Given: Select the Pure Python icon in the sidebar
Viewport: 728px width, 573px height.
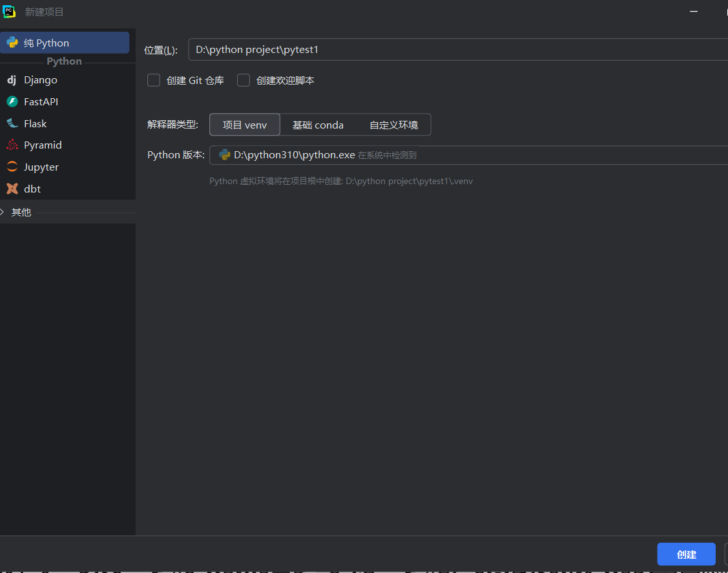Looking at the screenshot, I should pos(12,43).
